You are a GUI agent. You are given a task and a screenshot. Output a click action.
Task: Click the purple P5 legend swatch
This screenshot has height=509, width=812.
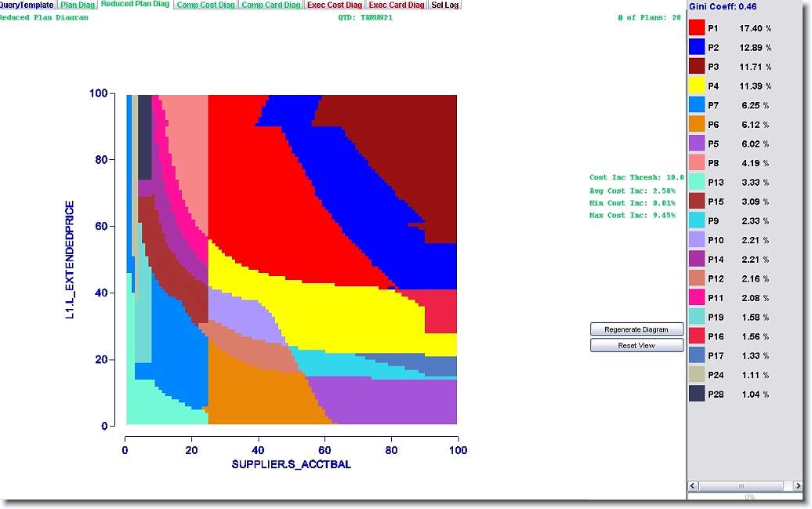(697, 144)
